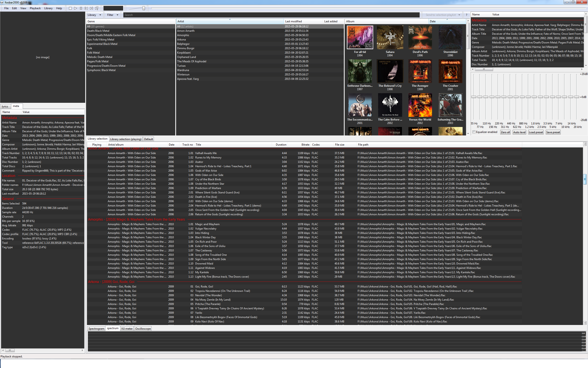This screenshot has width=588, height=368.
Task: Switch to the VU meter tab
Action: click(x=127, y=329)
